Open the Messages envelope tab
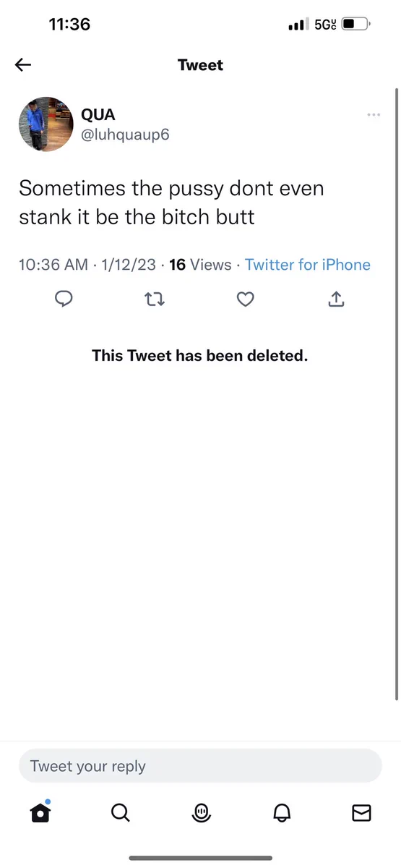The width and height of the screenshot is (401, 868). pyautogui.click(x=361, y=813)
